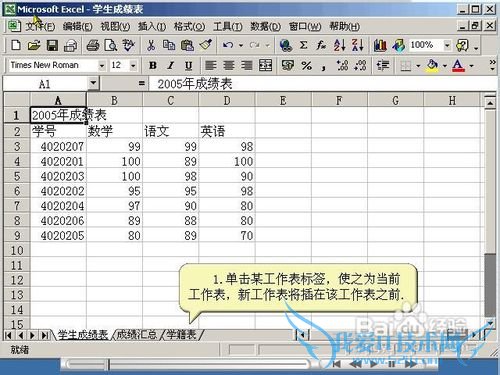
Task: Click Decrease Decimal icon
Action: click(360, 65)
